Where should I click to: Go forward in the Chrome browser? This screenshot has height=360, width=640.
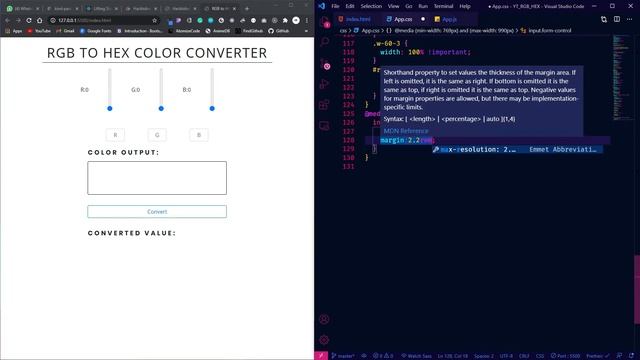click(x=18, y=20)
